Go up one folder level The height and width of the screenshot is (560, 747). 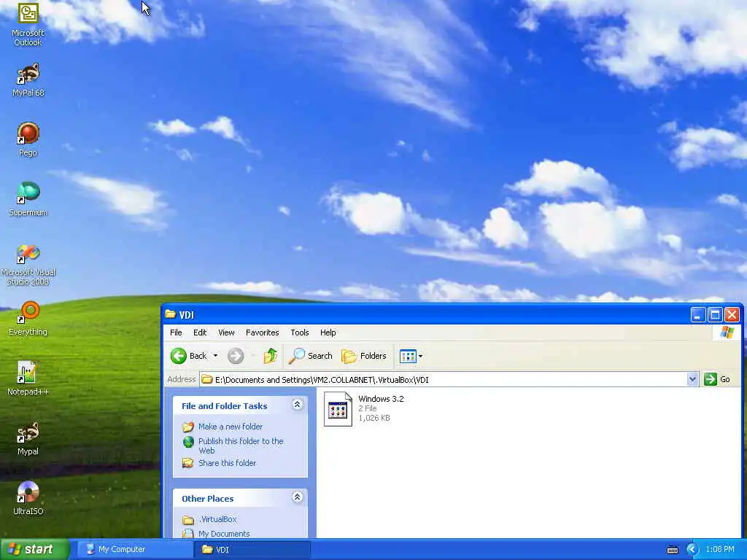pos(270,356)
